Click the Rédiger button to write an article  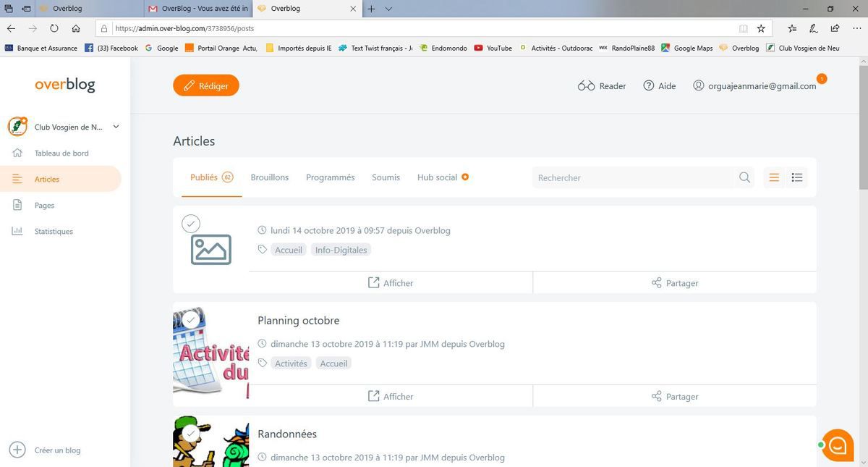[x=206, y=85]
